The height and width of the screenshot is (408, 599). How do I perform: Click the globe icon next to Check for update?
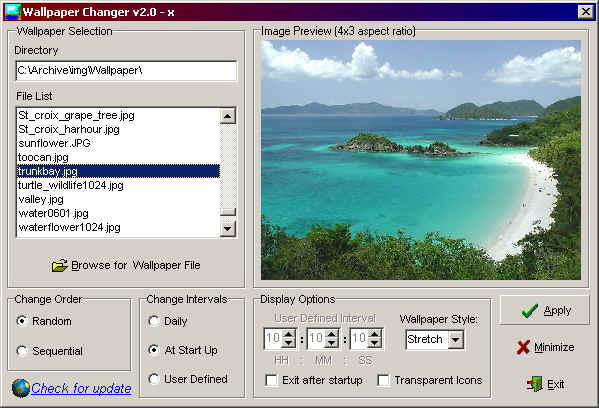pos(21,388)
